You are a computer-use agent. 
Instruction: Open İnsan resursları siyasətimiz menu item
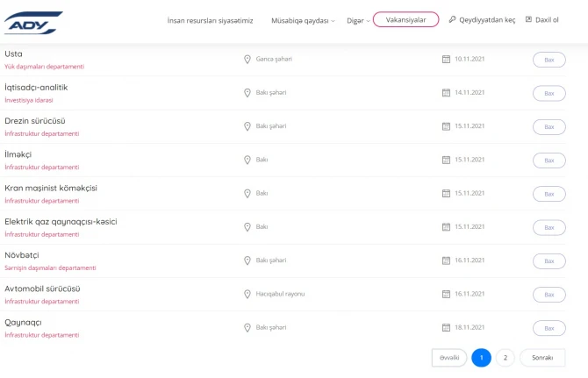coord(210,20)
